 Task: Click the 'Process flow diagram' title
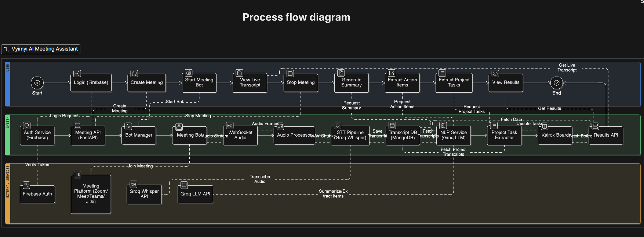296,17
